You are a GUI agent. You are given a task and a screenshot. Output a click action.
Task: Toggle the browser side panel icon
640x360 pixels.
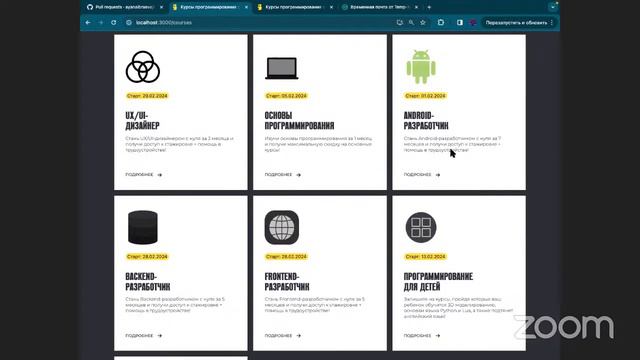pyautogui.click(x=460, y=22)
